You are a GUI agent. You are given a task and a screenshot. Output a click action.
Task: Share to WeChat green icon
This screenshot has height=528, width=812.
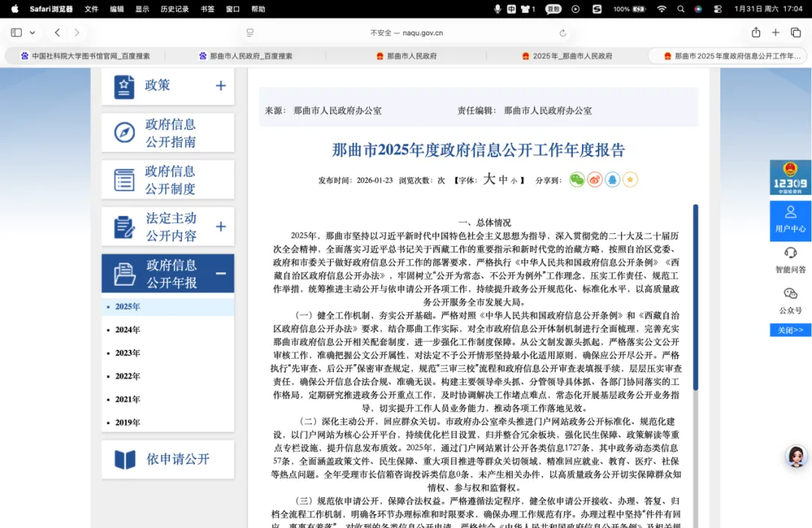577,180
